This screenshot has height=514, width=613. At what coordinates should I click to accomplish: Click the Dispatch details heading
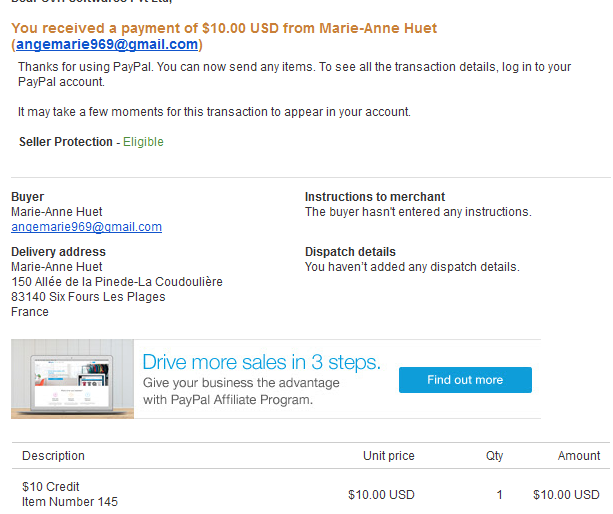pos(350,252)
